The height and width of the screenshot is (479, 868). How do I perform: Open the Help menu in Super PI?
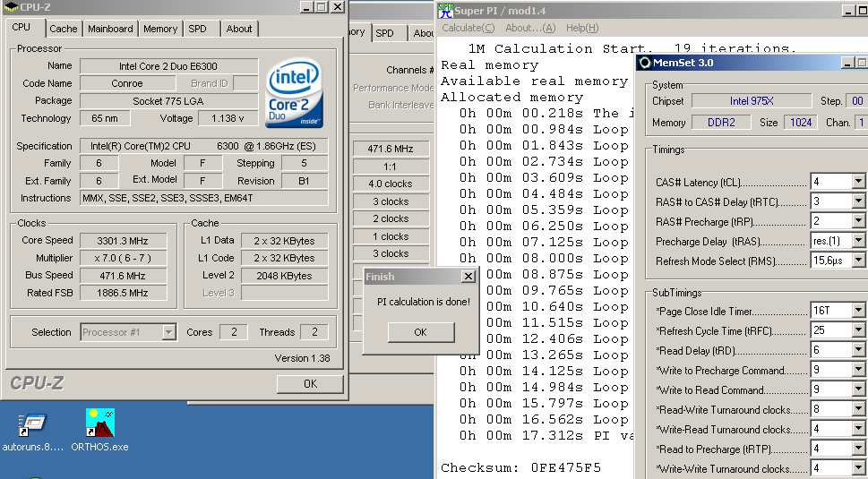[582, 28]
